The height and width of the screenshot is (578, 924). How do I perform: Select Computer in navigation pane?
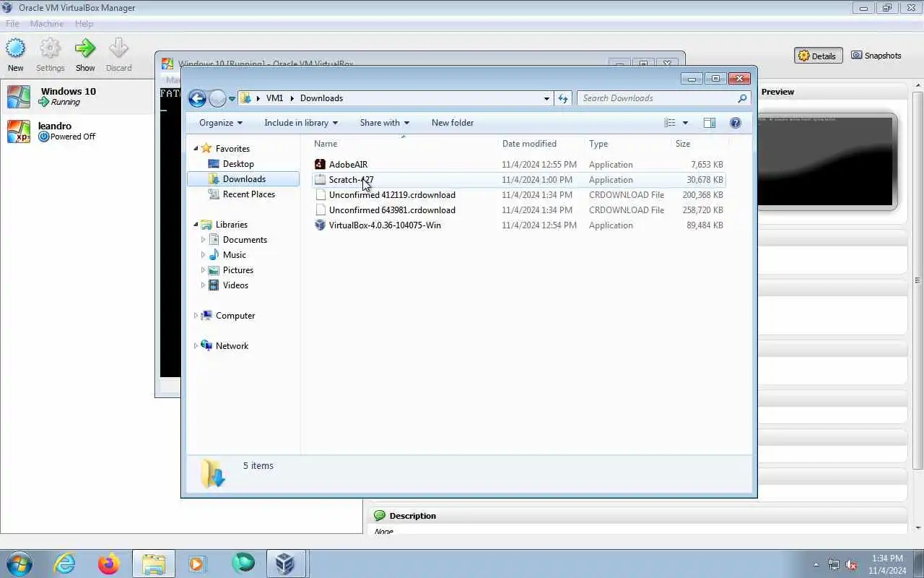(235, 316)
